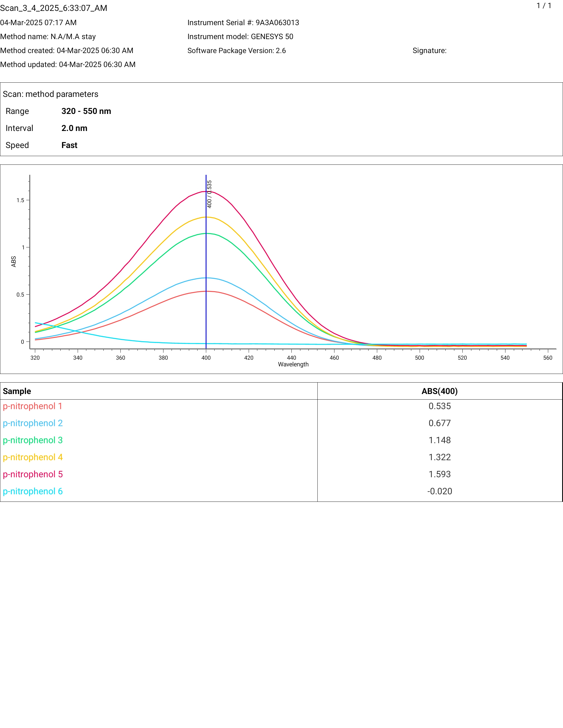
Task: Click the 1.593 absorbance value
Action: pos(439,474)
